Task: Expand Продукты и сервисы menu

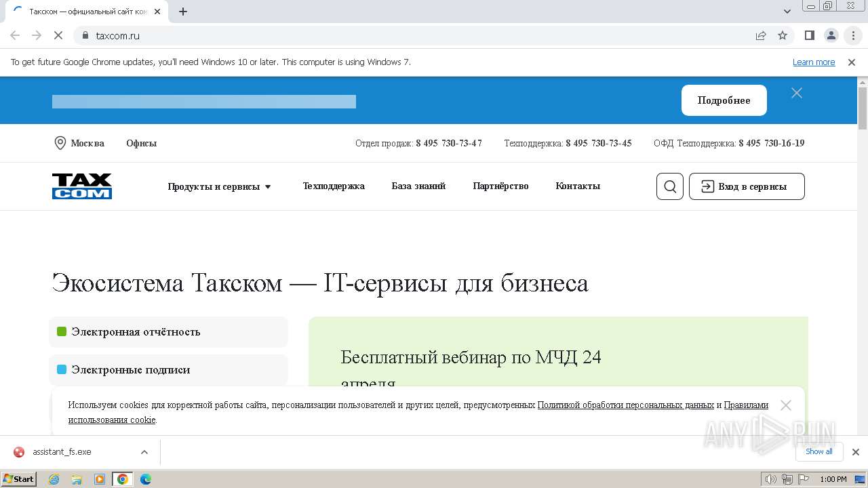Action: coord(220,186)
